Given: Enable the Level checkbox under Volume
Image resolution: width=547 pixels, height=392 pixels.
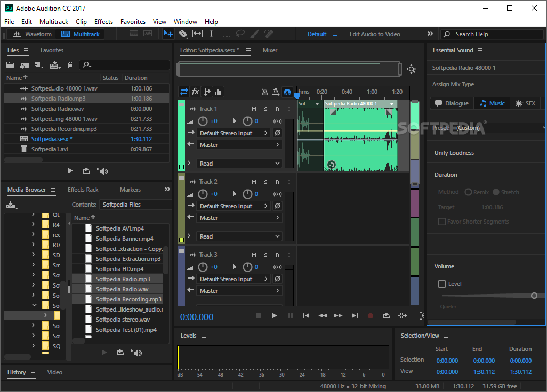Looking at the screenshot, I should click(x=442, y=284).
